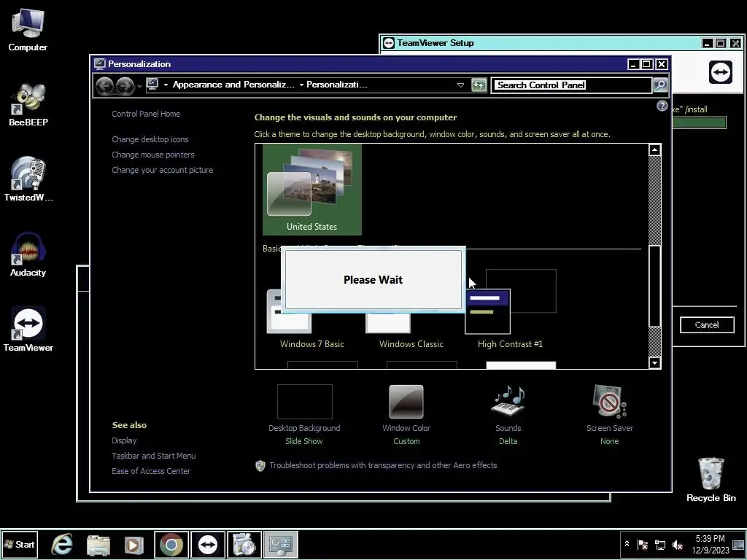Open Change mouse pointers link
The width and height of the screenshot is (747, 560).
click(153, 155)
